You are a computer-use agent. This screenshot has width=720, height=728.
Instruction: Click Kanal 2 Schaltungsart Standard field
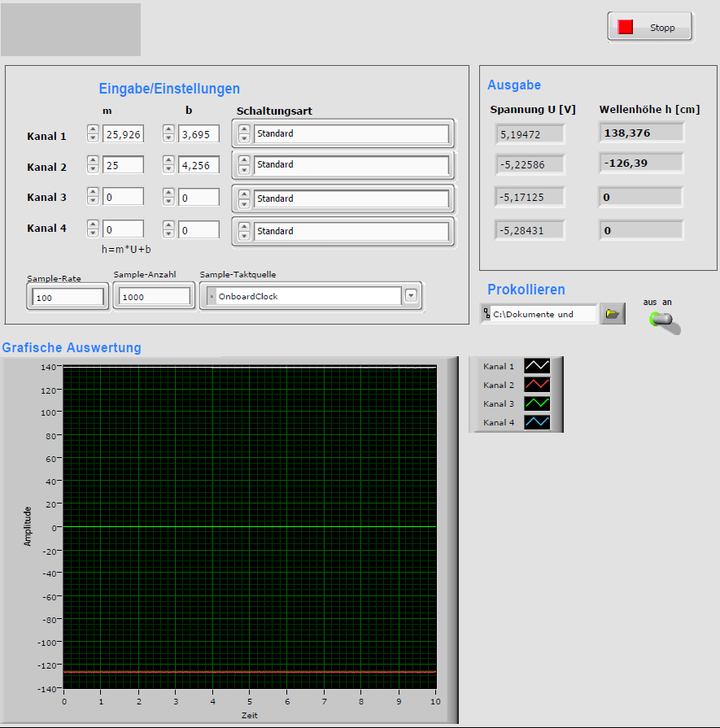(x=351, y=165)
